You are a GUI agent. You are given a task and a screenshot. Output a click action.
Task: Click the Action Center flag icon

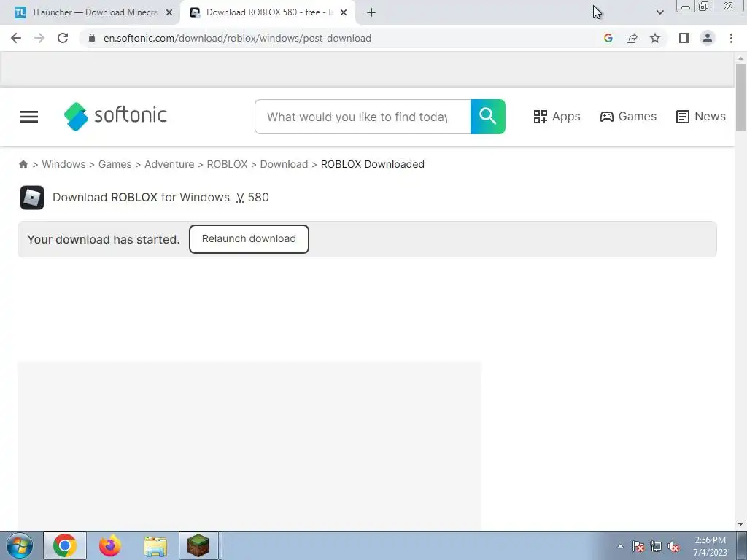pyautogui.click(x=638, y=546)
